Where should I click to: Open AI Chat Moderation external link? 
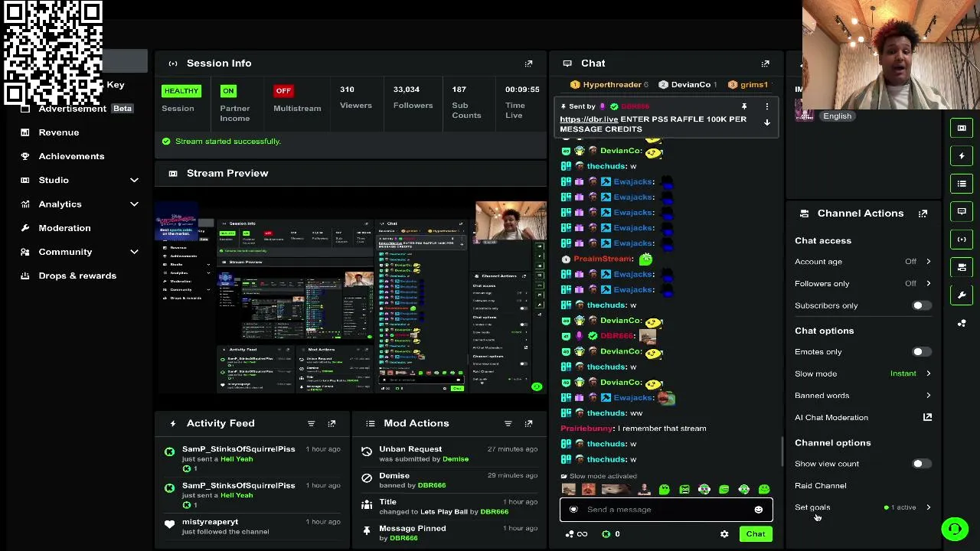point(927,417)
